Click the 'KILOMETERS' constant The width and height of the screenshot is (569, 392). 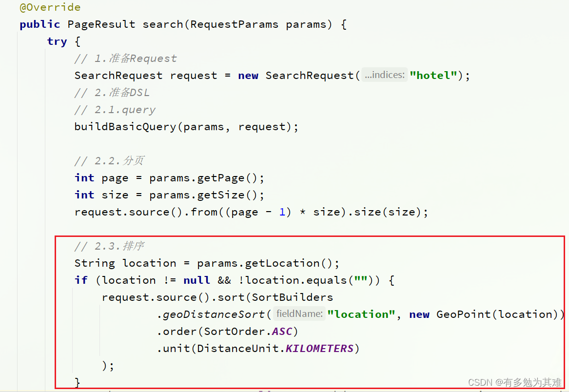coord(319,349)
